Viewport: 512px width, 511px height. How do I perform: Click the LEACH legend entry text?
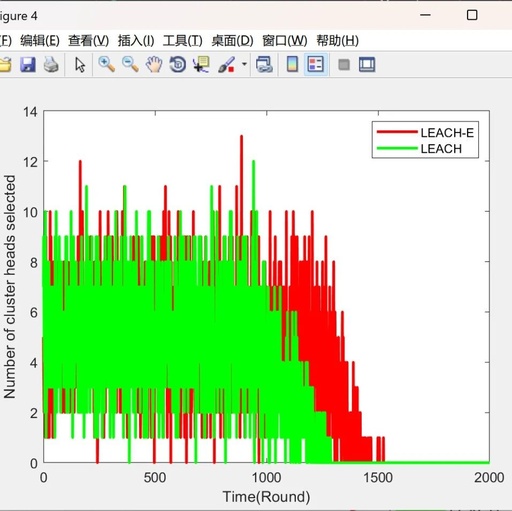tap(441, 149)
